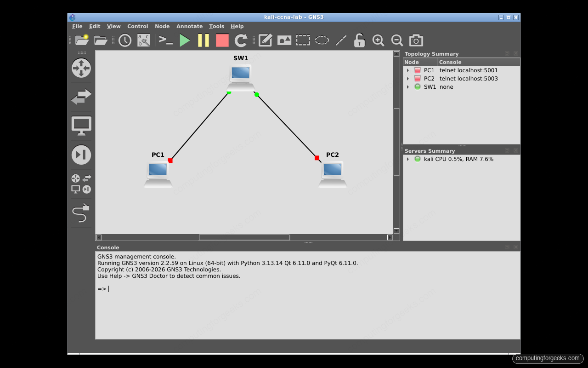Select the Insert a picture tool
The width and height of the screenshot is (588, 368).
(x=284, y=40)
